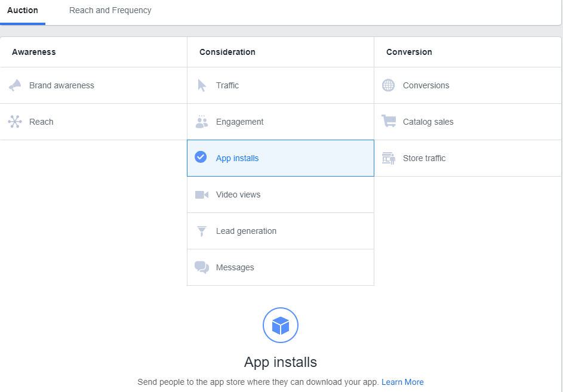
Task: Click the Messages speech bubble icon
Action: click(202, 267)
